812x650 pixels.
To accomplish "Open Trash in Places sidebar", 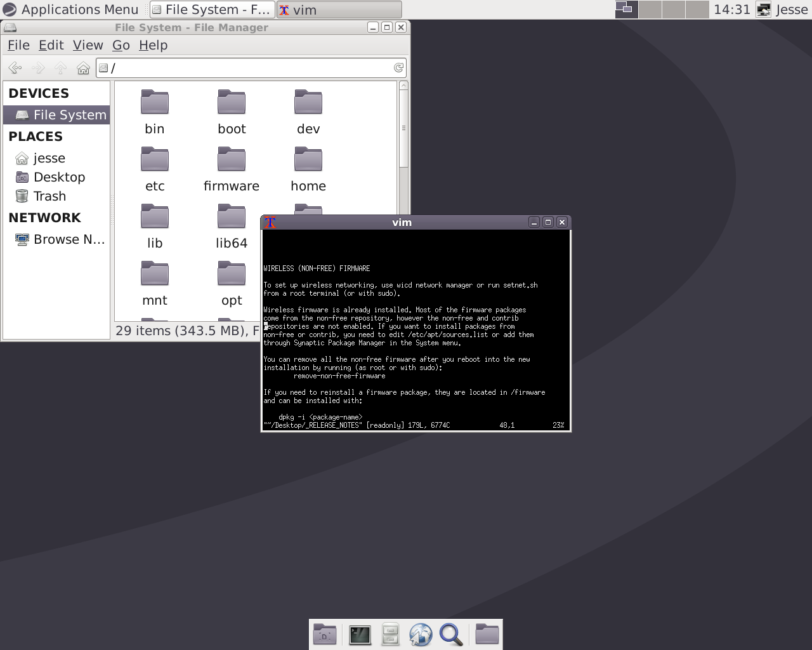I will (x=56, y=196).
